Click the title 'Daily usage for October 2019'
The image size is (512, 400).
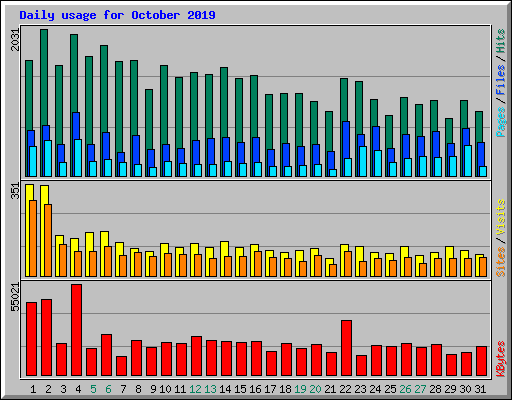117,15
